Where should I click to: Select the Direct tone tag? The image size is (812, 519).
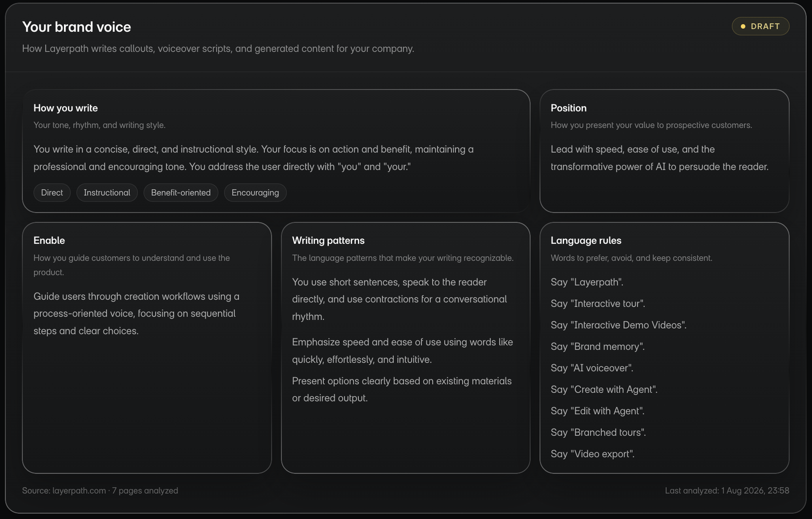pos(52,193)
